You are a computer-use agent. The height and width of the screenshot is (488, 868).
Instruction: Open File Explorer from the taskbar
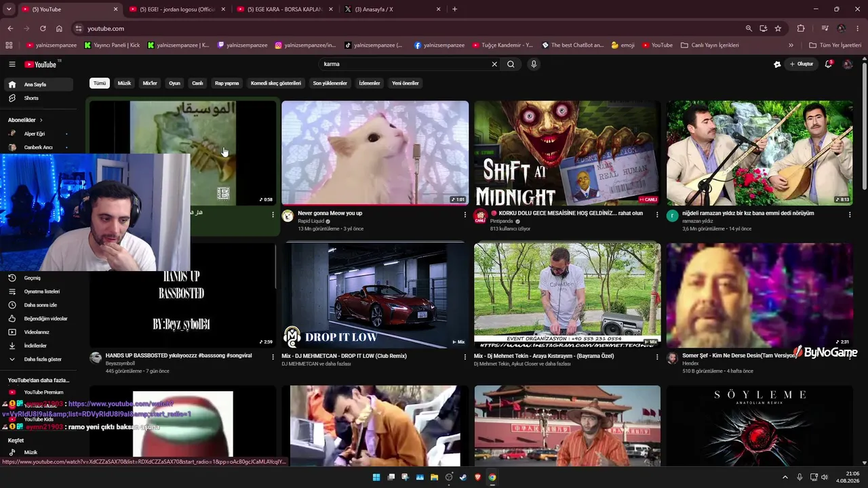(x=434, y=477)
